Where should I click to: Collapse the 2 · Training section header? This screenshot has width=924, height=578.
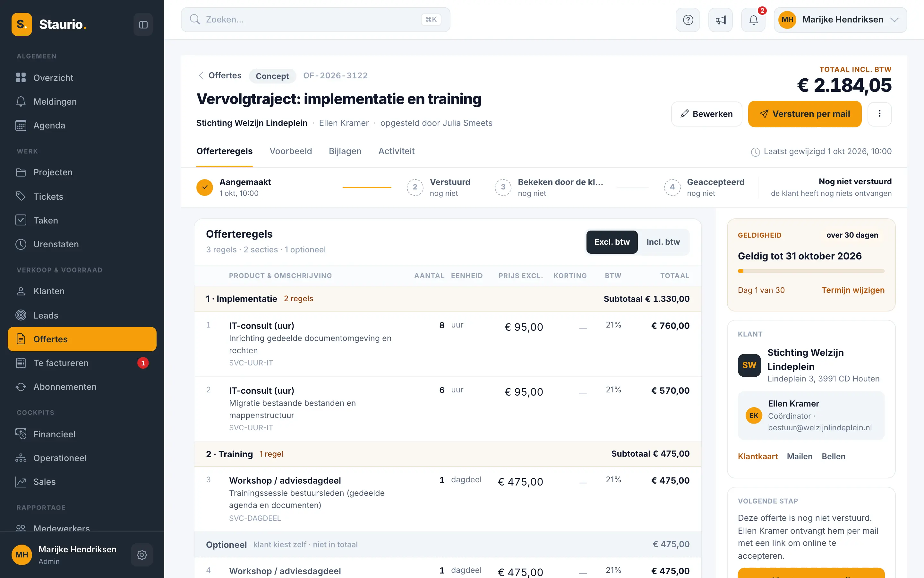coord(448,454)
